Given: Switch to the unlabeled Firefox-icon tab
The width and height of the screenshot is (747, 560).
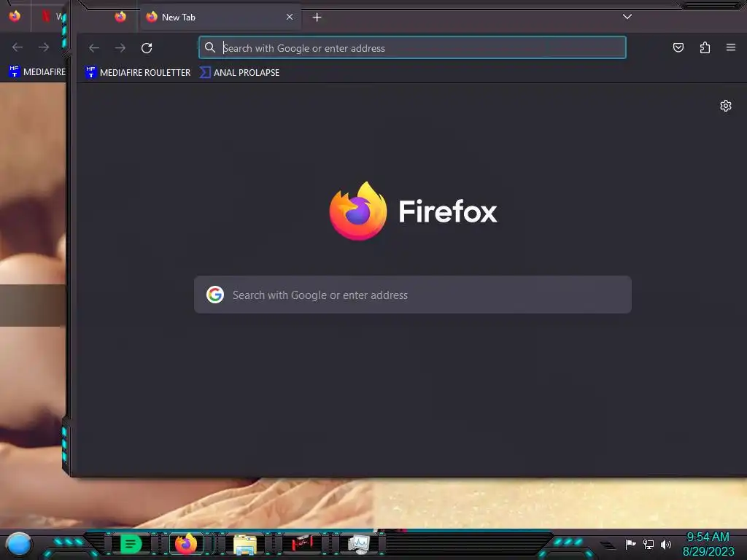Looking at the screenshot, I should (x=120, y=17).
